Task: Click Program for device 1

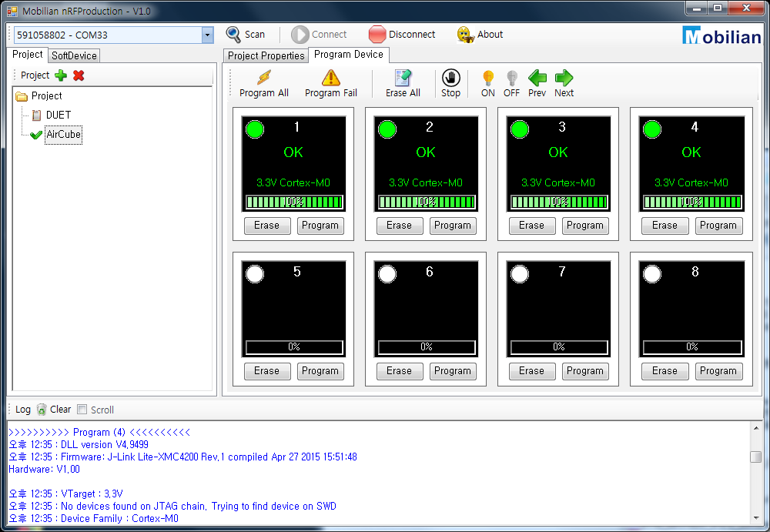Action: tap(320, 226)
